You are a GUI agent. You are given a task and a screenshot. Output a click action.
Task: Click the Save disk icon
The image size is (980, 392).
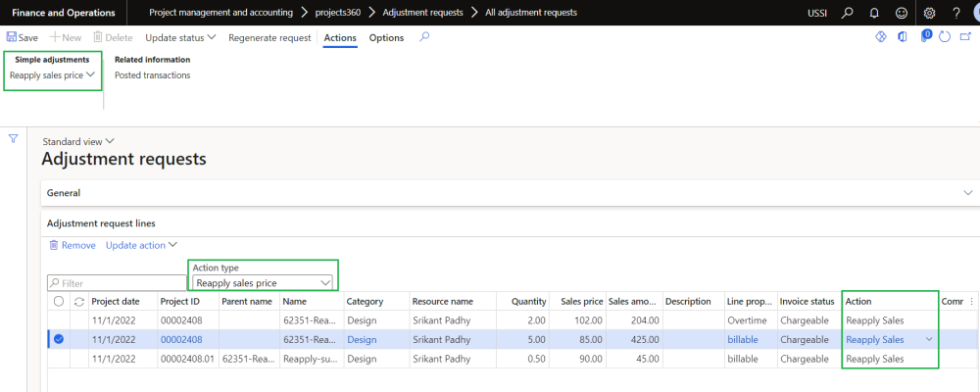(12, 37)
